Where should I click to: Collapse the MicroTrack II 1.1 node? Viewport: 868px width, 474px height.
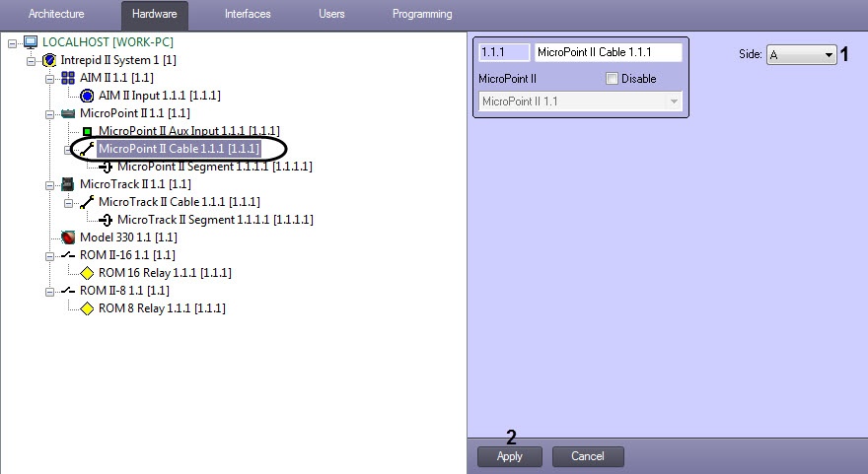pyautogui.click(x=50, y=184)
